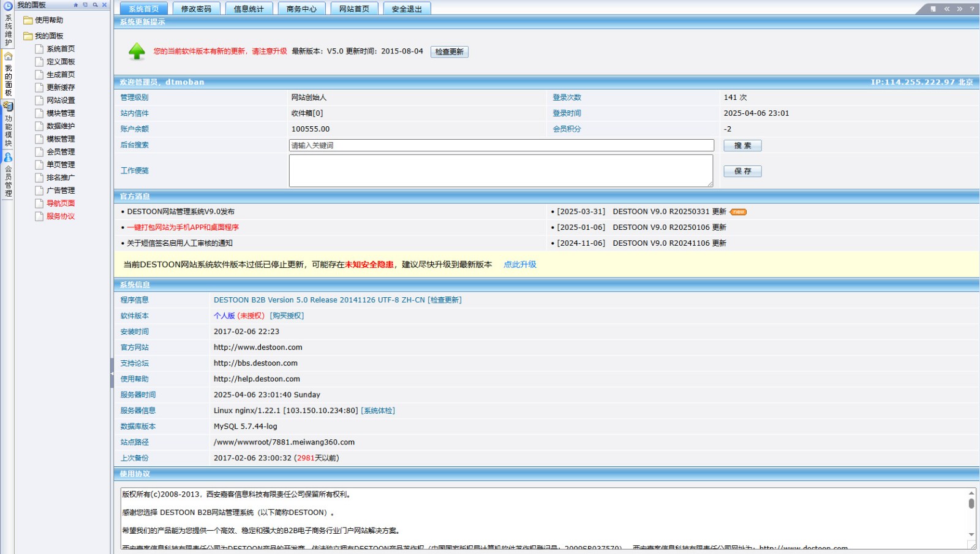Switch to the 修改密码 tab
This screenshot has height=554, width=980.
coord(196,9)
